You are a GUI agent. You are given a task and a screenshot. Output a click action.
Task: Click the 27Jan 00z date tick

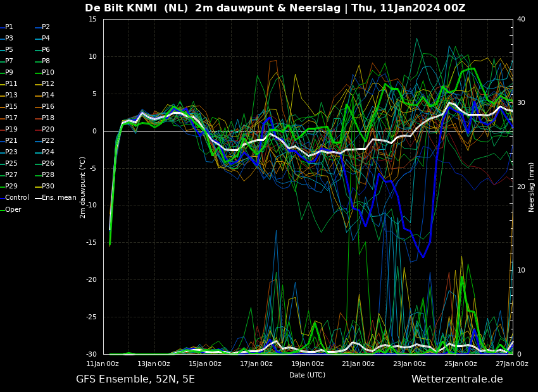[x=512, y=364]
